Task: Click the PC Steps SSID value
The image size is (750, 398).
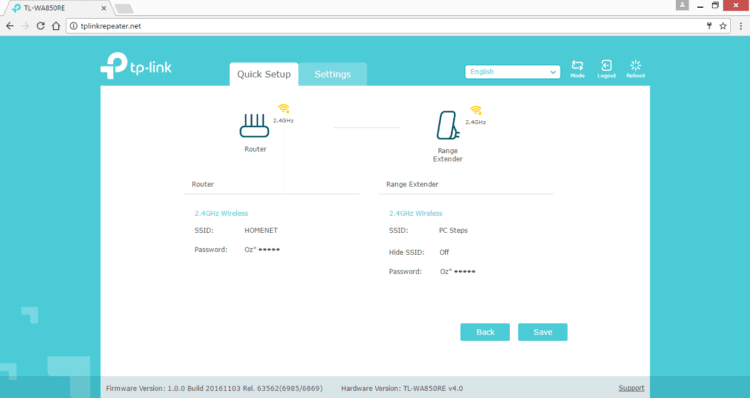Action: [453, 230]
